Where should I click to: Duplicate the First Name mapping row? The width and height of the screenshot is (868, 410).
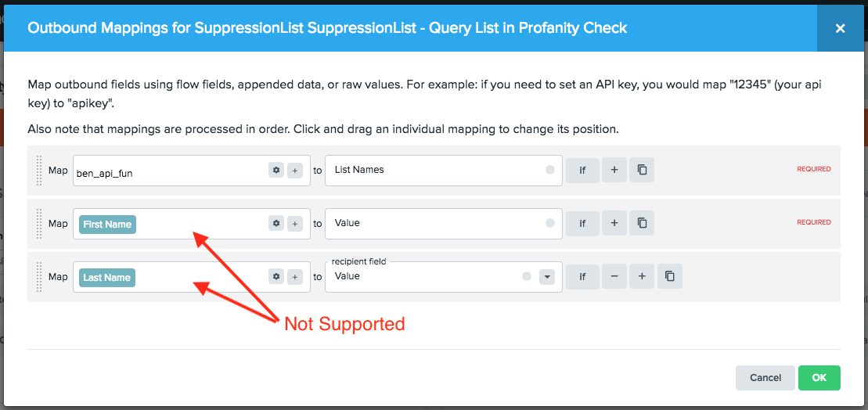pos(642,223)
